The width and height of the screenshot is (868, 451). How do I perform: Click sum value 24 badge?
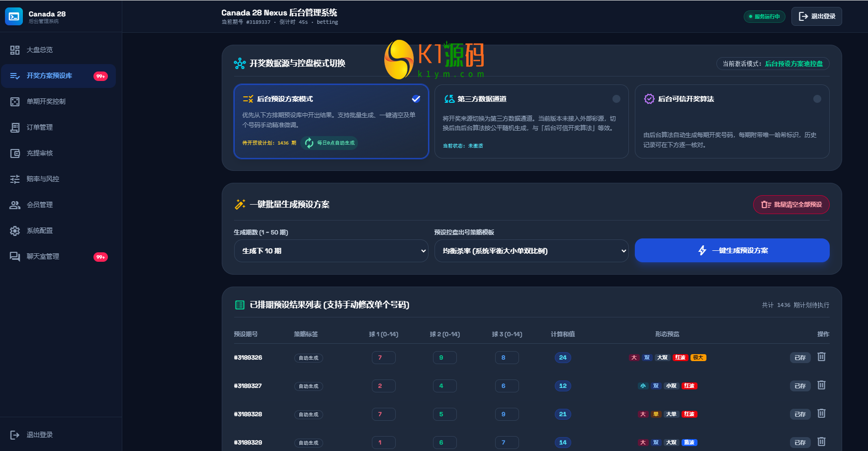coord(563,358)
